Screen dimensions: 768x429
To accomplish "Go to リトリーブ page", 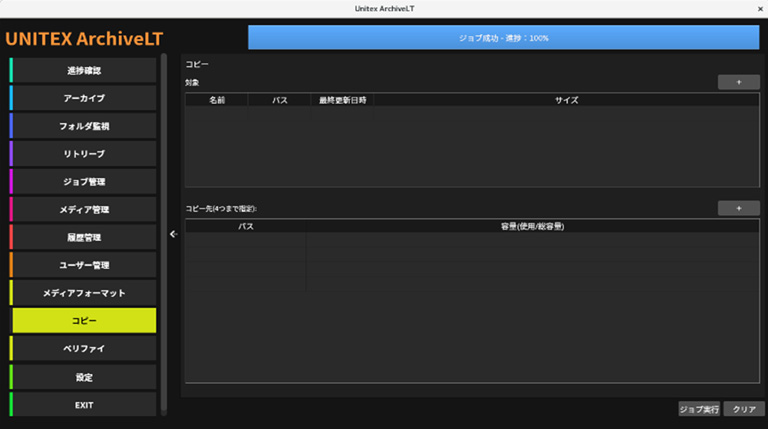I will click(83, 154).
